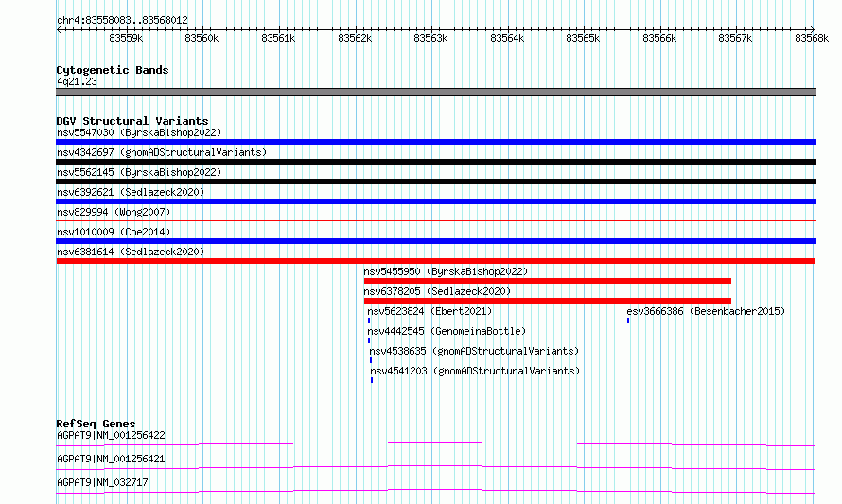The width and height of the screenshot is (842, 504).
Task: Click the small blue nsv5623824 marker
Action: tap(369, 321)
